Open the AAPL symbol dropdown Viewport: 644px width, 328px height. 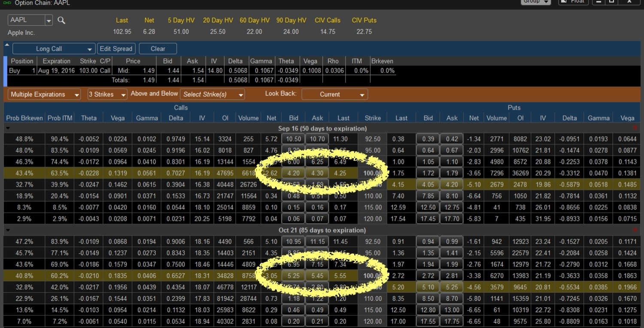pos(49,20)
